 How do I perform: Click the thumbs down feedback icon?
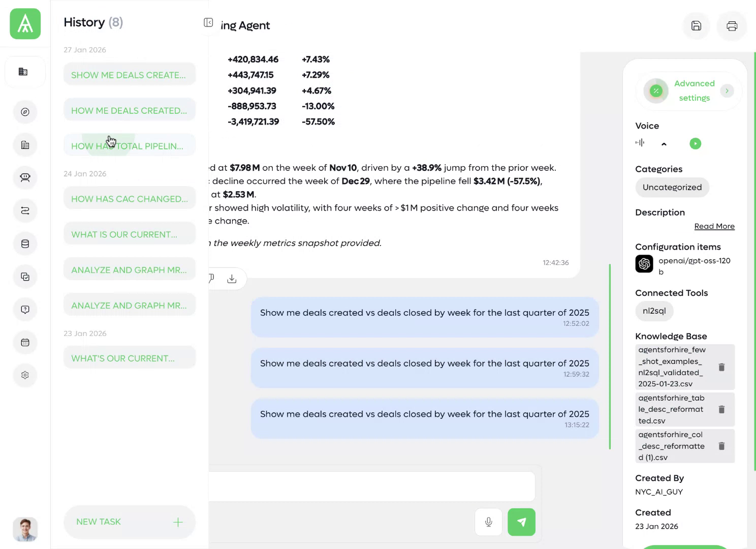coord(211,278)
